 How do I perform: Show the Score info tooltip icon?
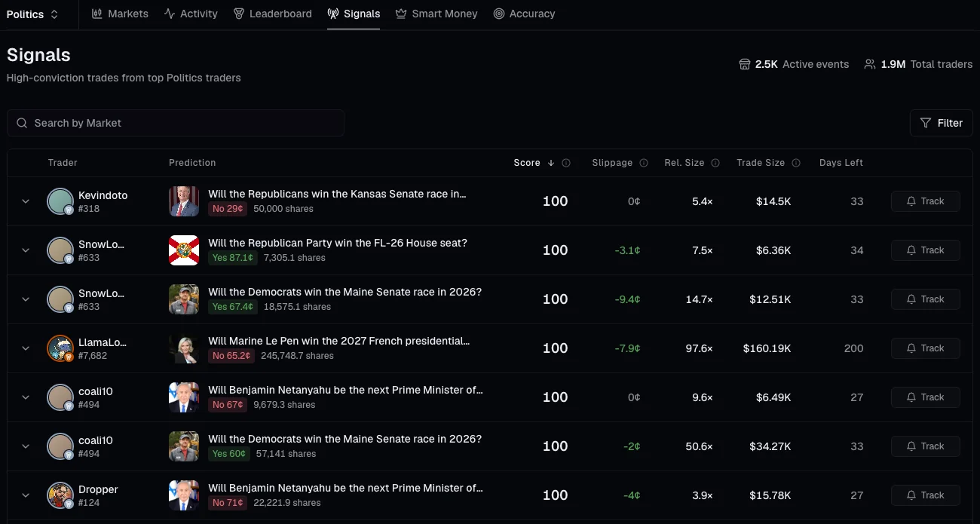566,163
